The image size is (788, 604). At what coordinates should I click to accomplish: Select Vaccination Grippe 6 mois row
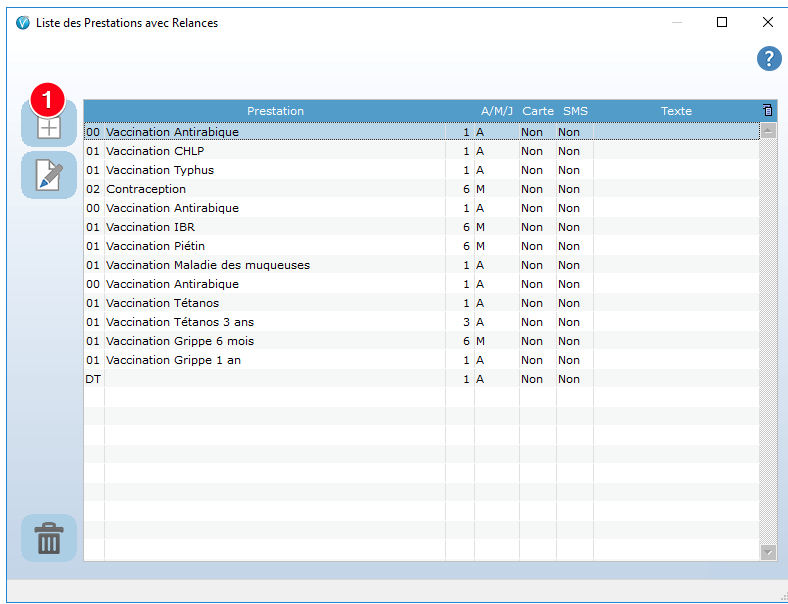coord(422,341)
